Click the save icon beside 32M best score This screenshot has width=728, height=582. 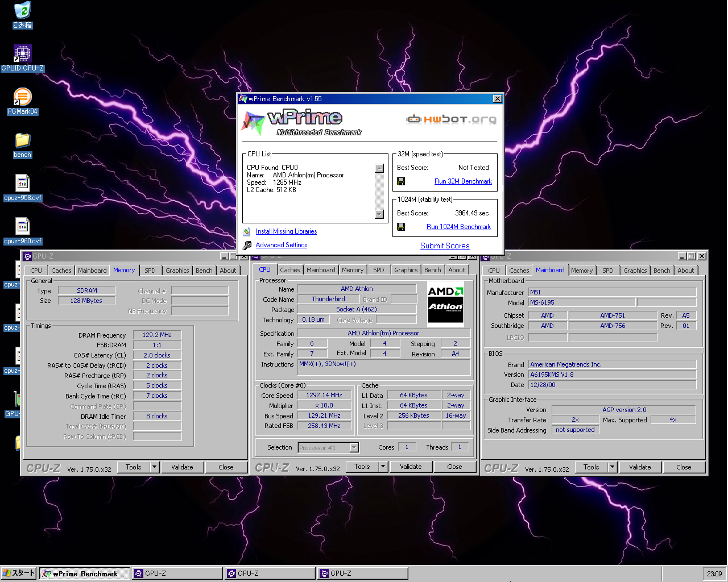click(401, 181)
